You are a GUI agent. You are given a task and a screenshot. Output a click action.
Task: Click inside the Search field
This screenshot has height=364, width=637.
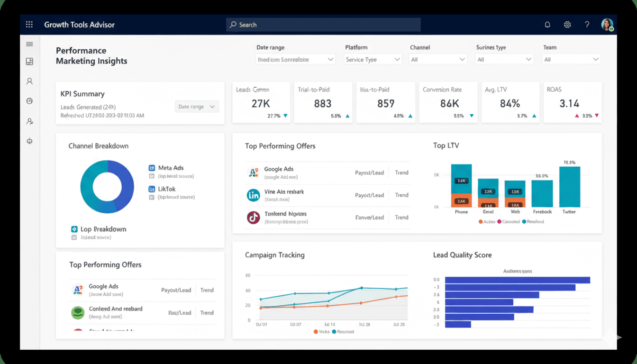[323, 24]
